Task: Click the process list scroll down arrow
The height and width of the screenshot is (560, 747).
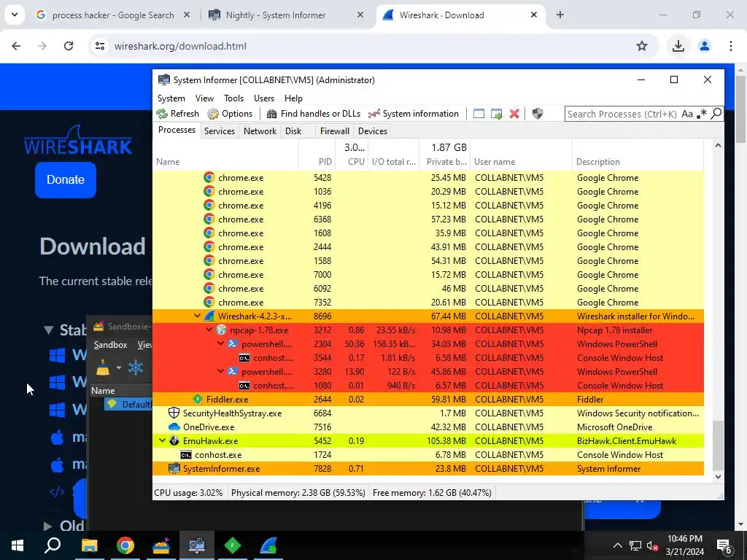Action: tap(718, 476)
